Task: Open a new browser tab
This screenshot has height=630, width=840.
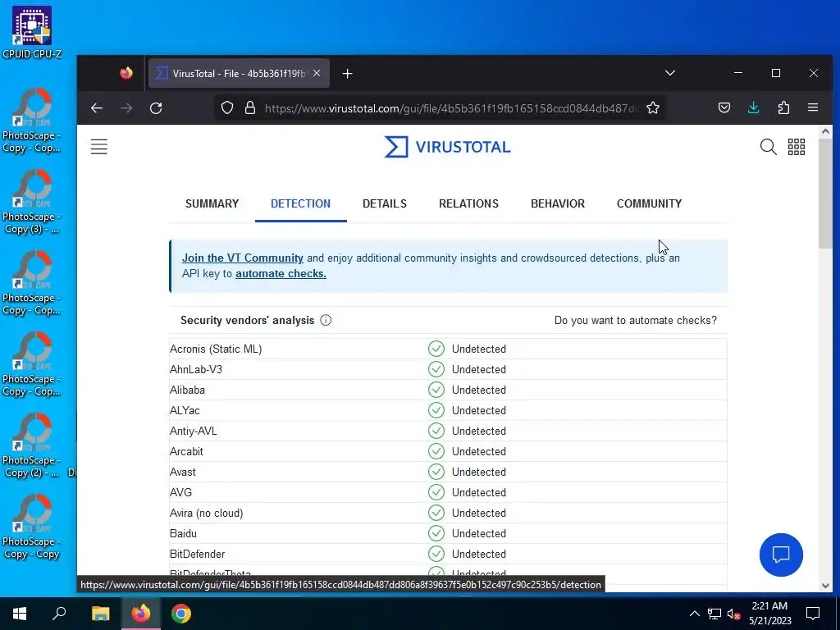Action: 347,73
